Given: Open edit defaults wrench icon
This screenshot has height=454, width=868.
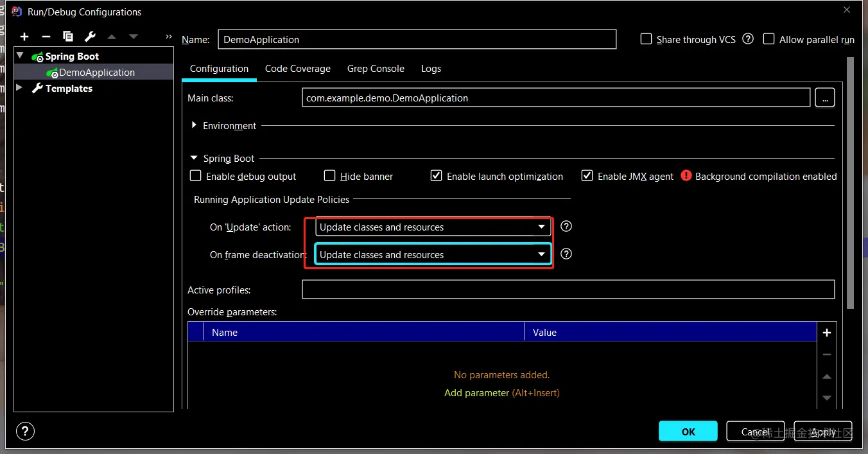Looking at the screenshot, I should [90, 37].
